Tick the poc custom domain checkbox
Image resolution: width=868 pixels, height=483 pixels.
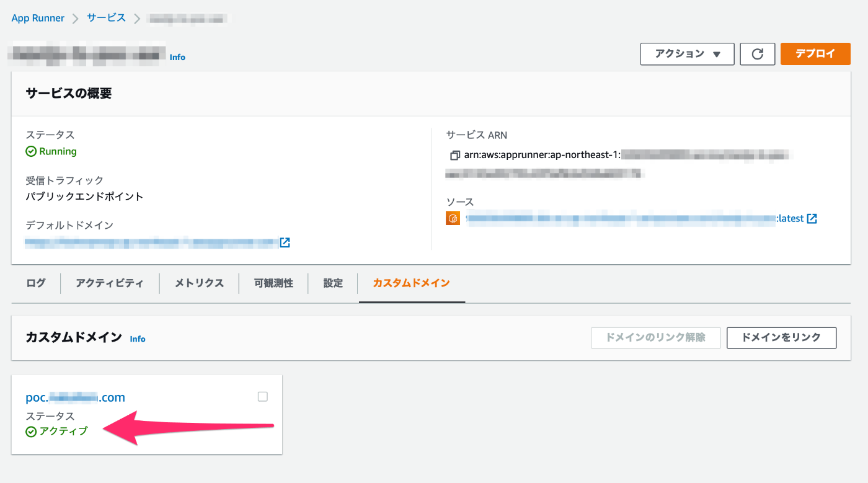coord(263,397)
